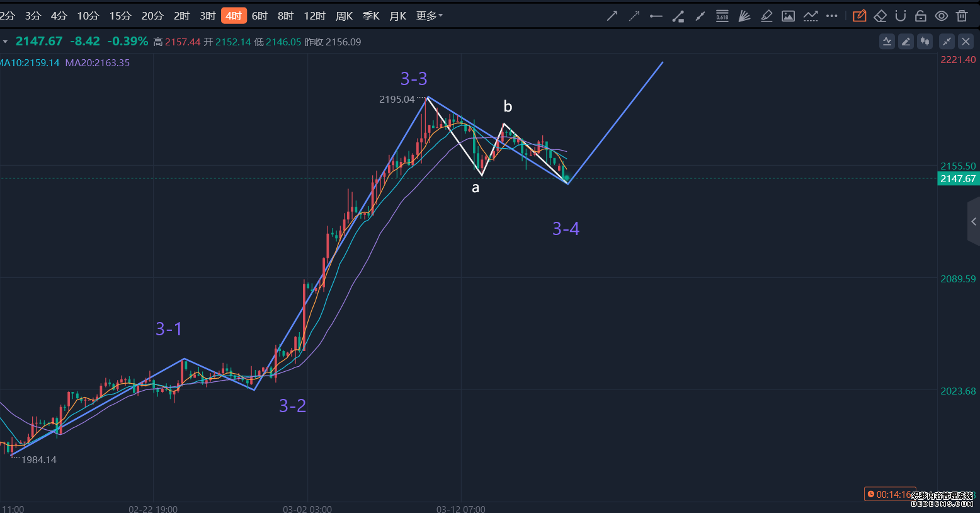Switch to the 季K quarterly chart
The image size is (980, 513).
coord(371,16)
